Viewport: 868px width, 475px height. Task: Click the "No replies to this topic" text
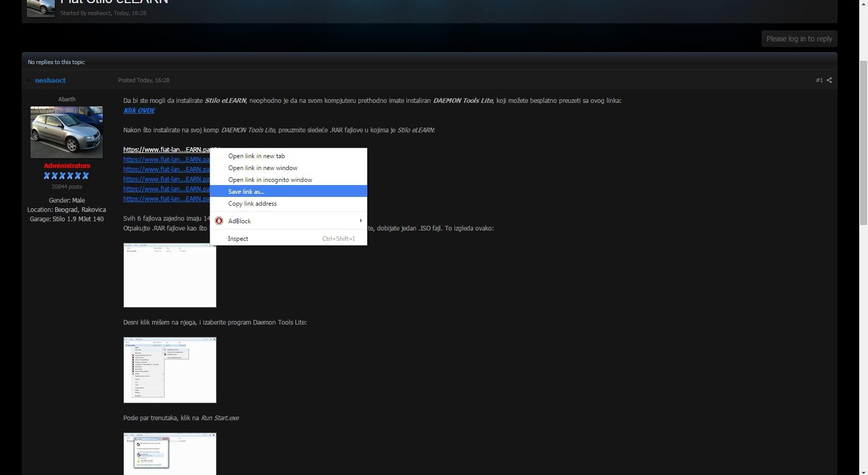[x=56, y=62]
